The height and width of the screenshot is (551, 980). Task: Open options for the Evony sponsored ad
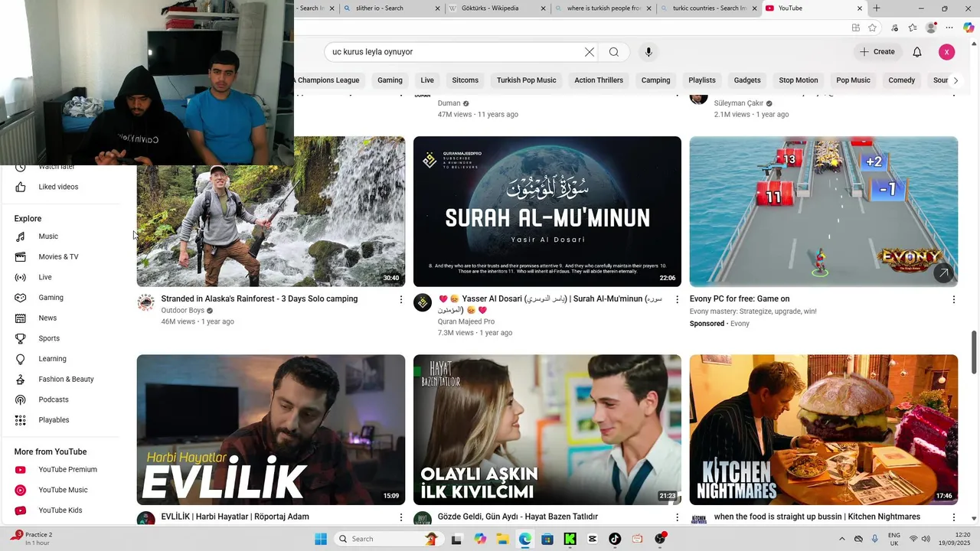(953, 300)
